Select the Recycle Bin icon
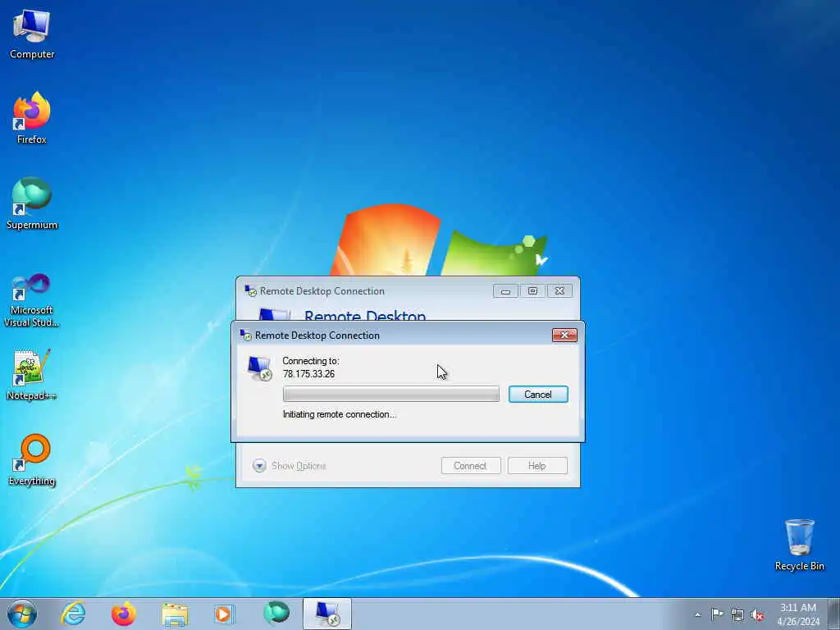Screen dimensions: 840x630 point(799,545)
